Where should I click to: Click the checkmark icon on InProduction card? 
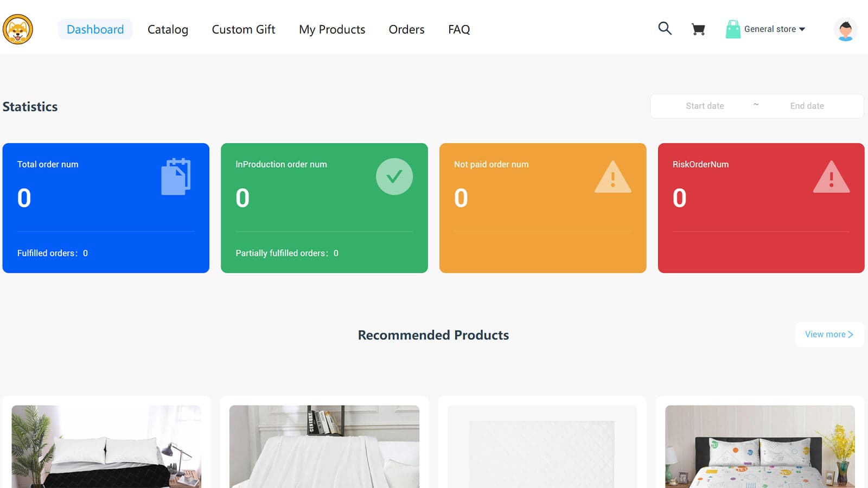click(394, 176)
